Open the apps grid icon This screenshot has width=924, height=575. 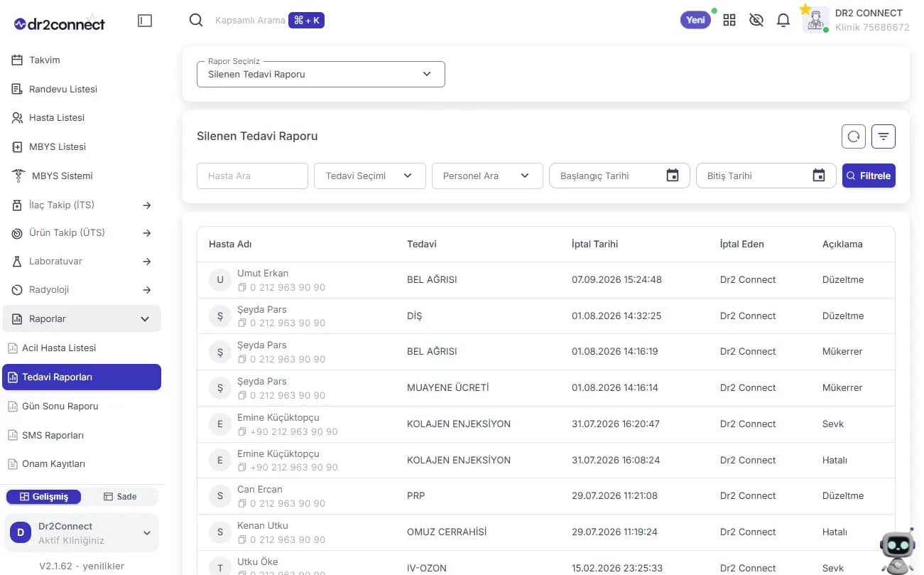click(729, 21)
